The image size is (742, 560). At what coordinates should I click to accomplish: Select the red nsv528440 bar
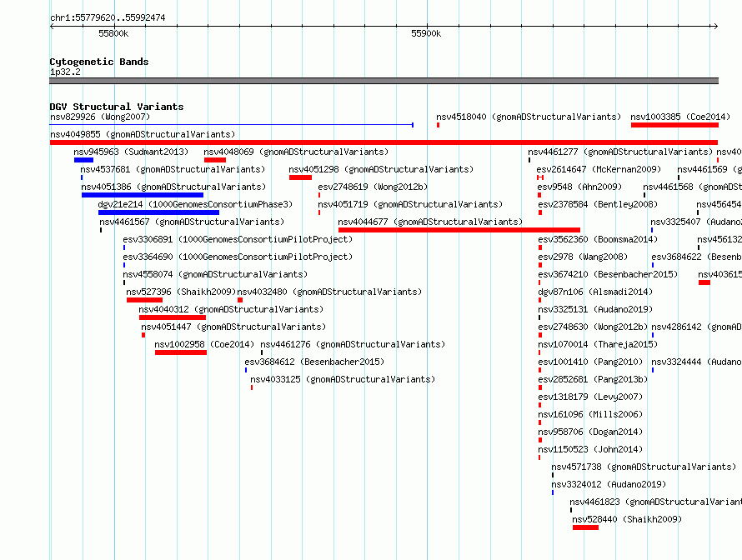pyautogui.click(x=585, y=527)
